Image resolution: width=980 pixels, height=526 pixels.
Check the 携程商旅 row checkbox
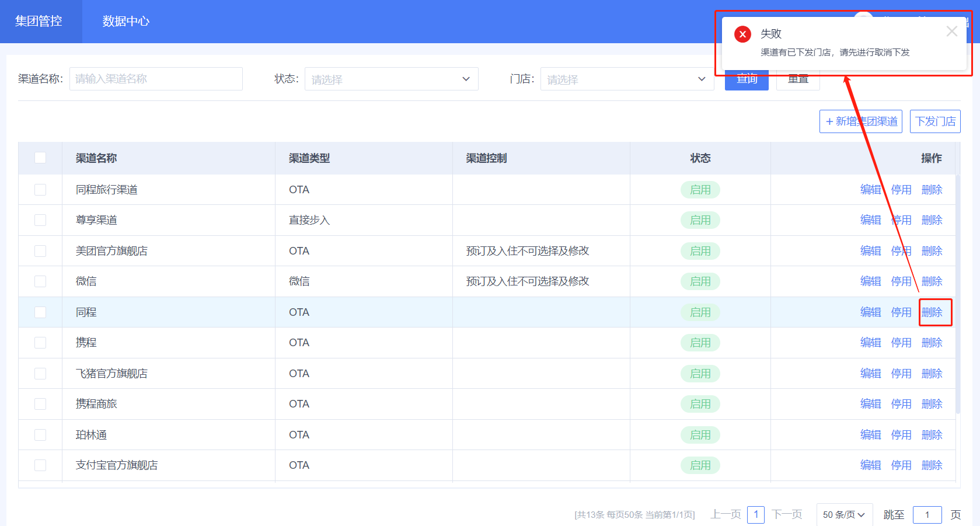click(x=40, y=404)
